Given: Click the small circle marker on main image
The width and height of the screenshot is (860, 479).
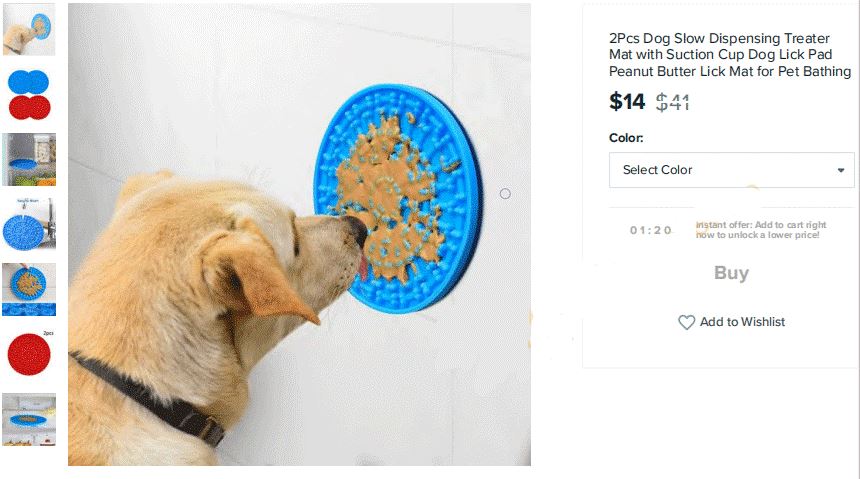Looking at the screenshot, I should coord(505,194).
